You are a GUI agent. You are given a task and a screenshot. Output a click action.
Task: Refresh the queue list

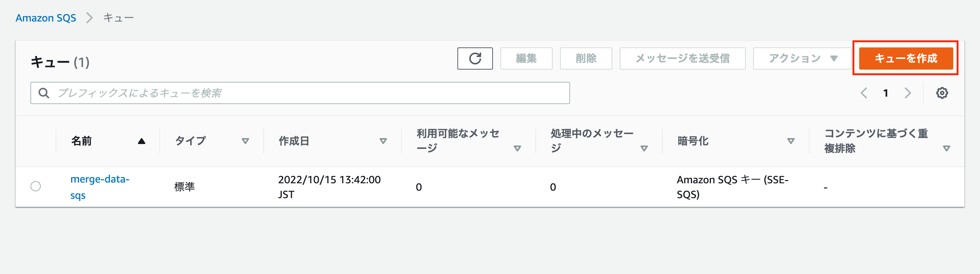pyautogui.click(x=475, y=59)
